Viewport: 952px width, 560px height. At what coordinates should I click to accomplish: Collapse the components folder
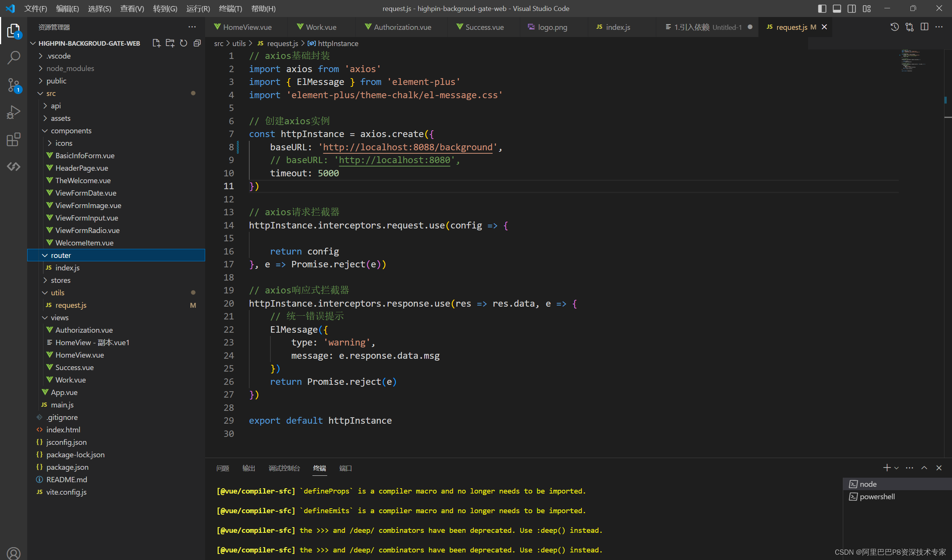tap(71, 131)
